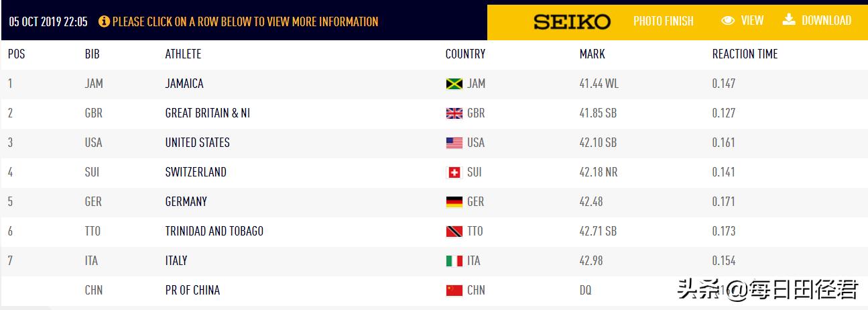Screen dimensions: 868x310
Task: Click the Switzerland flag icon
Action: (454, 172)
